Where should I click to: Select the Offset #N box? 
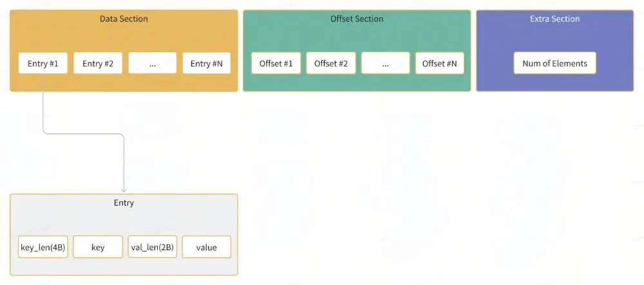pyautogui.click(x=439, y=63)
